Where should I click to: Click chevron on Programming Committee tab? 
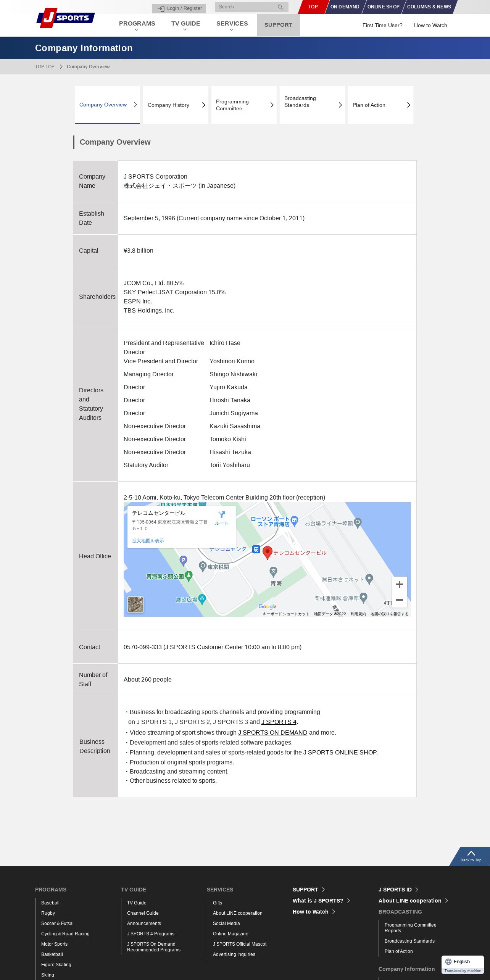click(x=272, y=105)
